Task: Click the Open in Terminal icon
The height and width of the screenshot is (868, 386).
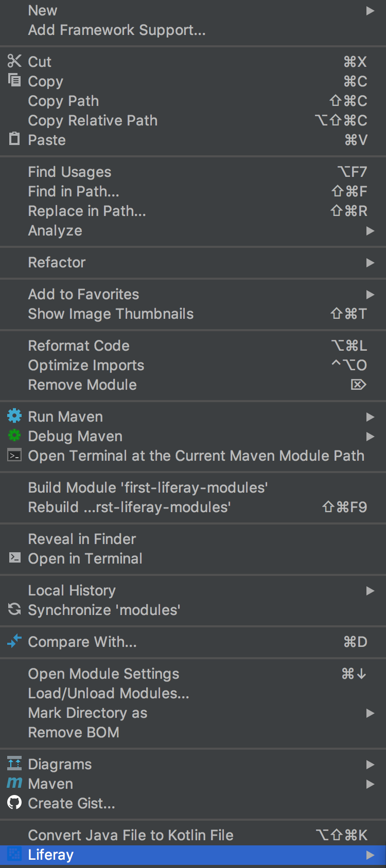Action: pos(15,558)
